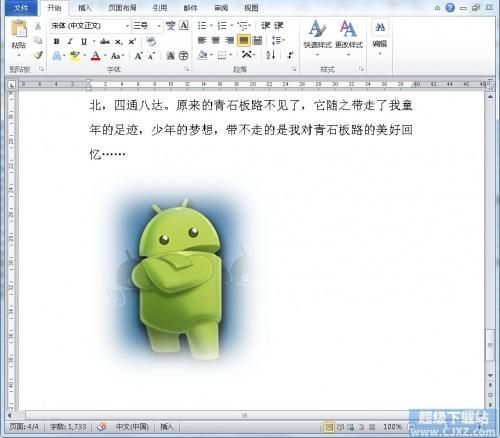This screenshot has width=500, height=438.
Task: Click the Sort A-Z icon
Action: click(x=271, y=55)
